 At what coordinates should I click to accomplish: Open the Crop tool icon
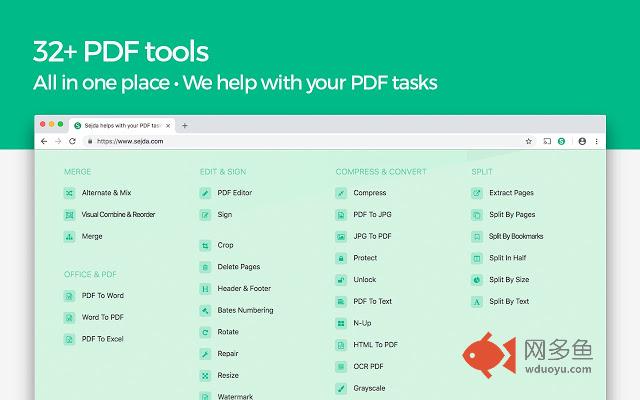coord(206,245)
